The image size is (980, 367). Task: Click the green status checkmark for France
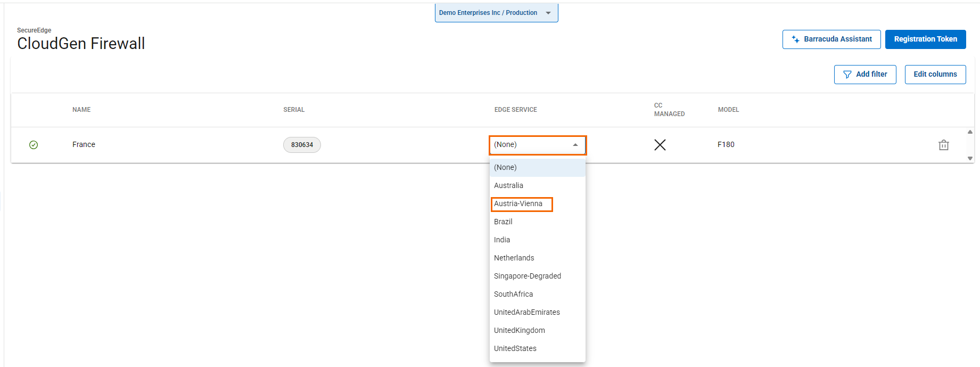(x=34, y=145)
